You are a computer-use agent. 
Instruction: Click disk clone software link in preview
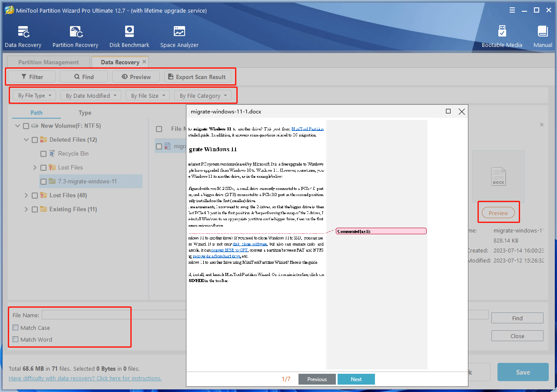(x=249, y=244)
